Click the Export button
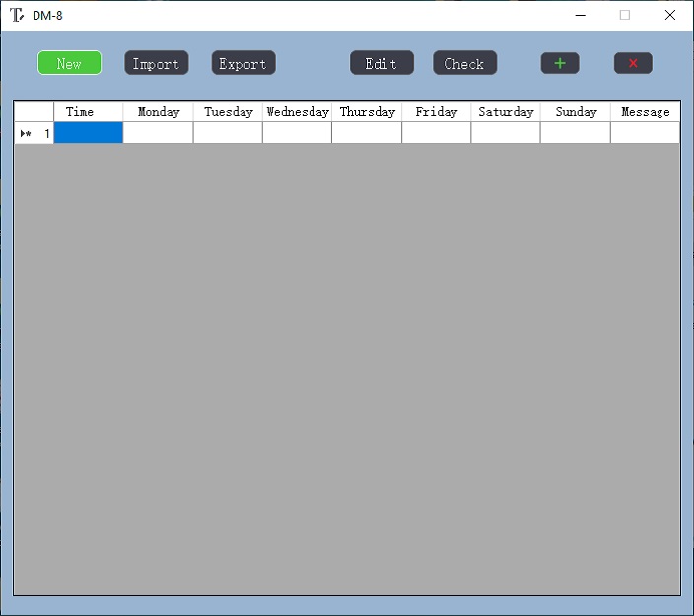The image size is (694, 616). coord(243,63)
